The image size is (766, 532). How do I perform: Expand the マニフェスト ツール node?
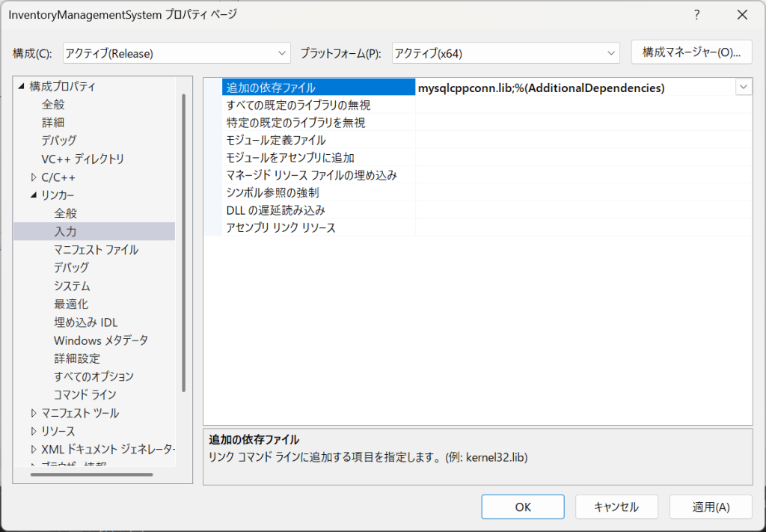[34, 413]
